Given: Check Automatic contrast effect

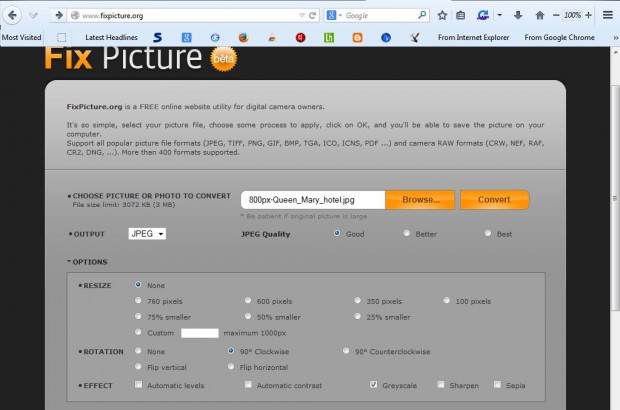Looking at the screenshot, I should coord(248,384).
